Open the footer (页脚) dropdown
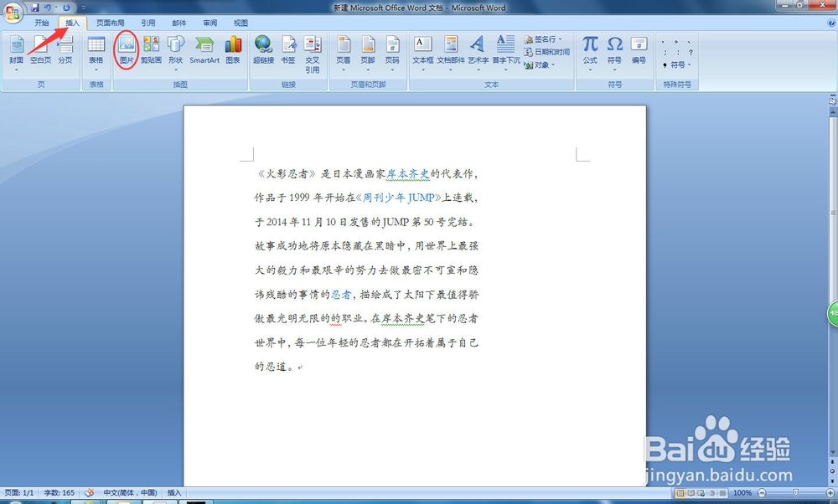Screen dimensions: 838x504 [368, 54]
